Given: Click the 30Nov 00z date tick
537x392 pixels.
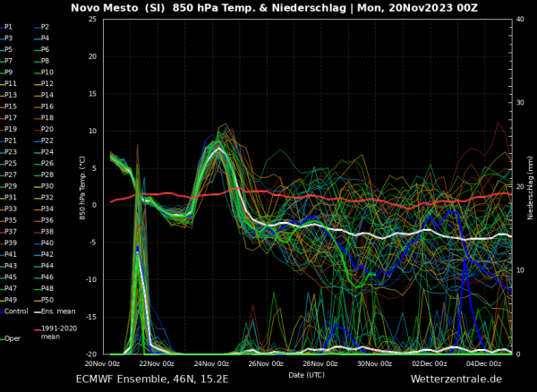Looking at the screenshot, I should (375, 363).
